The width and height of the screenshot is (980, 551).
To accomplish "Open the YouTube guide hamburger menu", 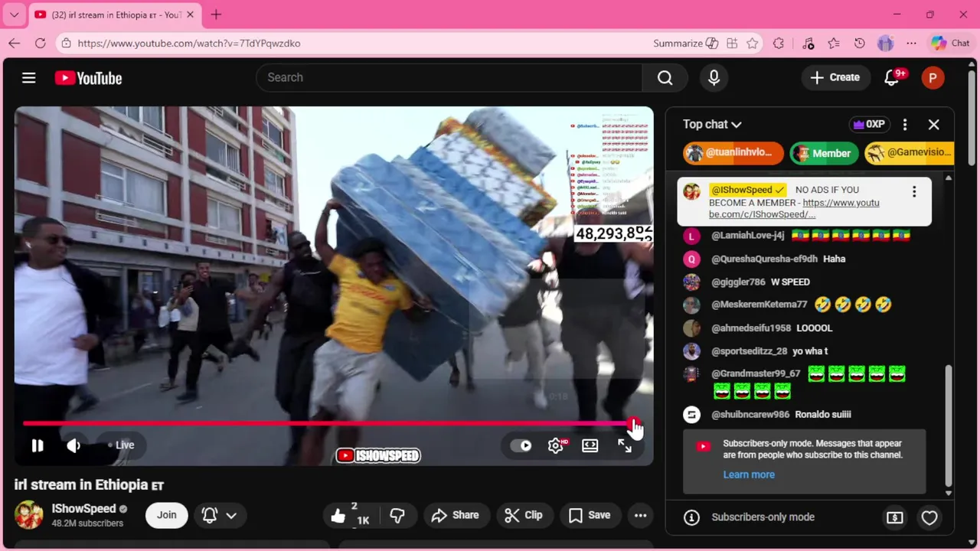I will tap(29, 77).
